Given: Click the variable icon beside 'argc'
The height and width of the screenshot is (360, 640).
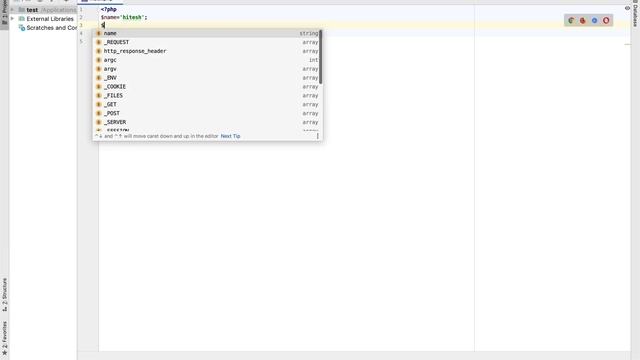Looking at the screenshot, I should click(98, 60).
